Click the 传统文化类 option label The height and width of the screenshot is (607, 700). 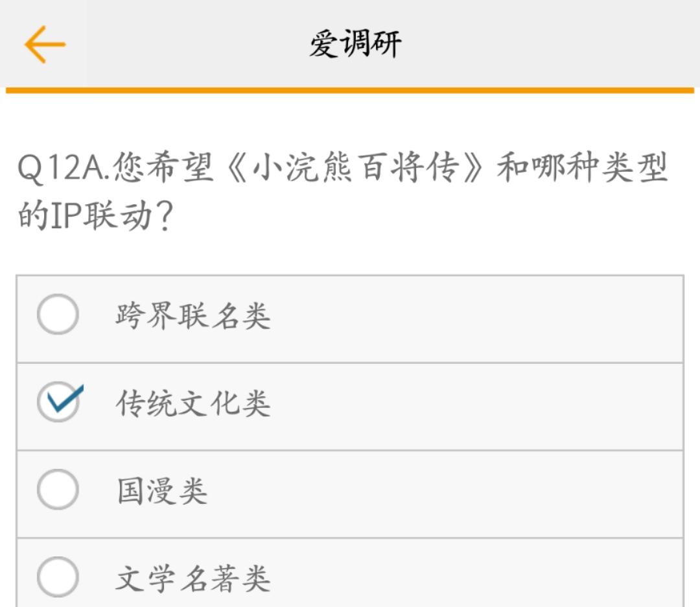pos(192,403)
